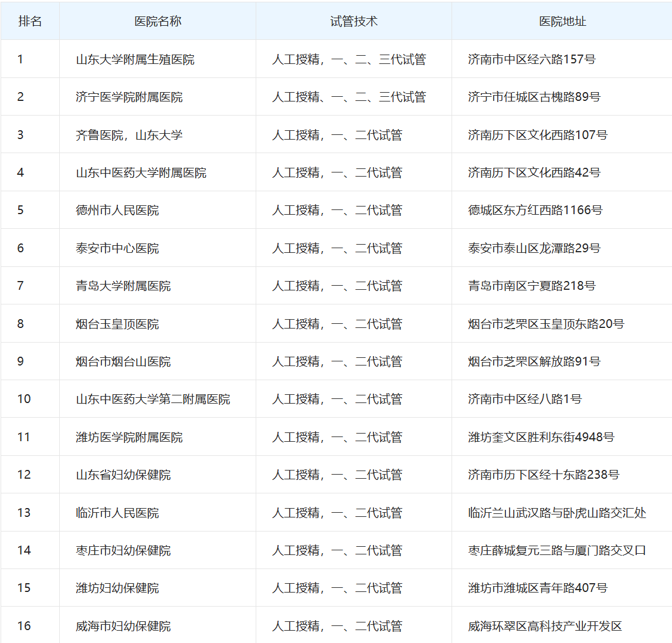This screenshot has height=643, width=672.
Task: Click address 德城区东方红西路1166号
Action: 535,210
